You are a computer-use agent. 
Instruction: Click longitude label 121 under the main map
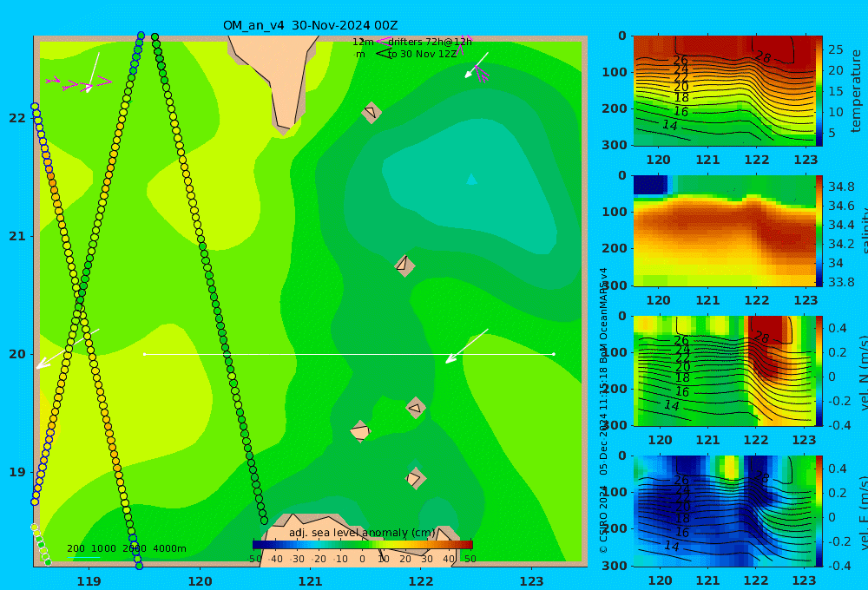pos(311,581)
